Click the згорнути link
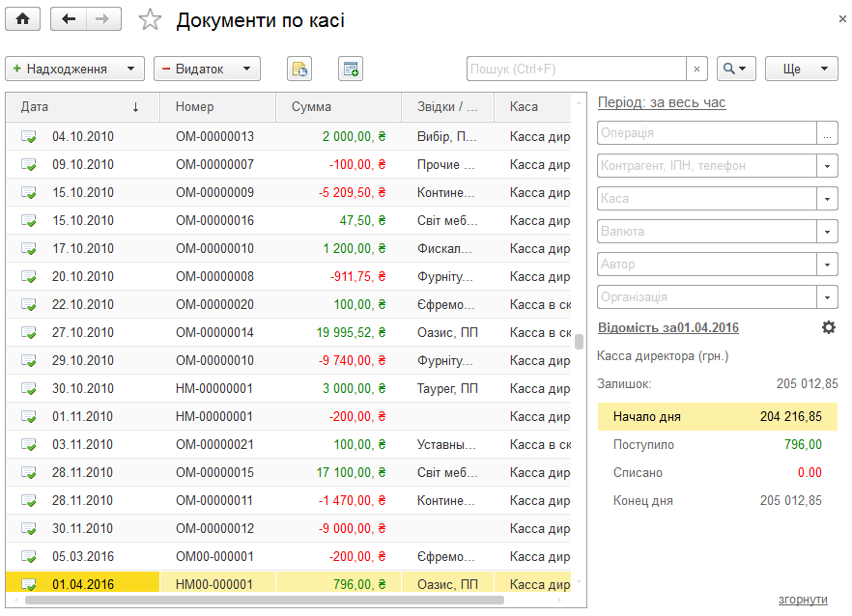Viewport: 852px width, 616px height. pos(803,600)
